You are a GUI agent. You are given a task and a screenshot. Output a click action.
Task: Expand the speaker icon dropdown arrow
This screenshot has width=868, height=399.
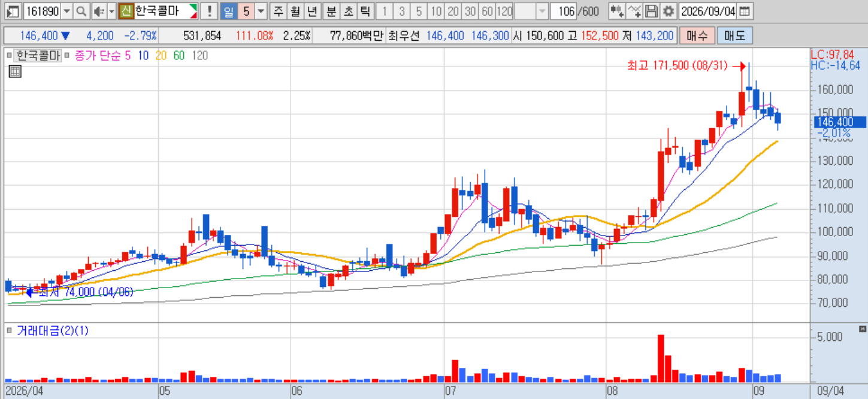coord(111,11)
